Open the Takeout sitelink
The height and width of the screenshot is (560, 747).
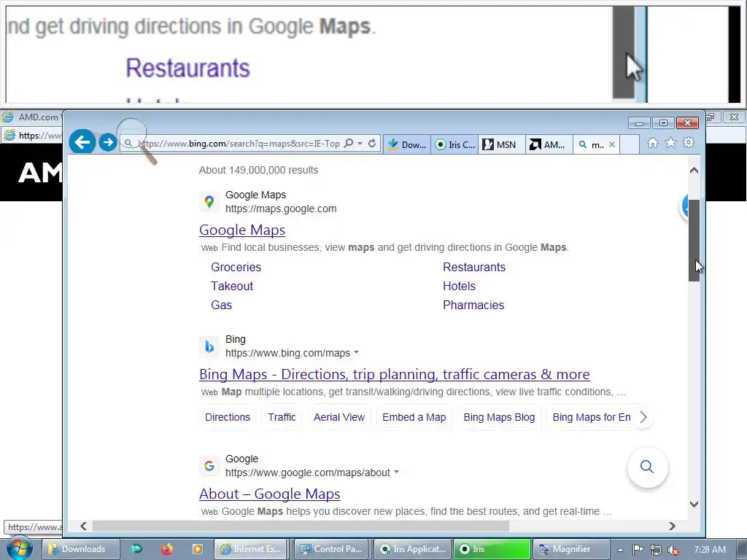tap(232, 286)
